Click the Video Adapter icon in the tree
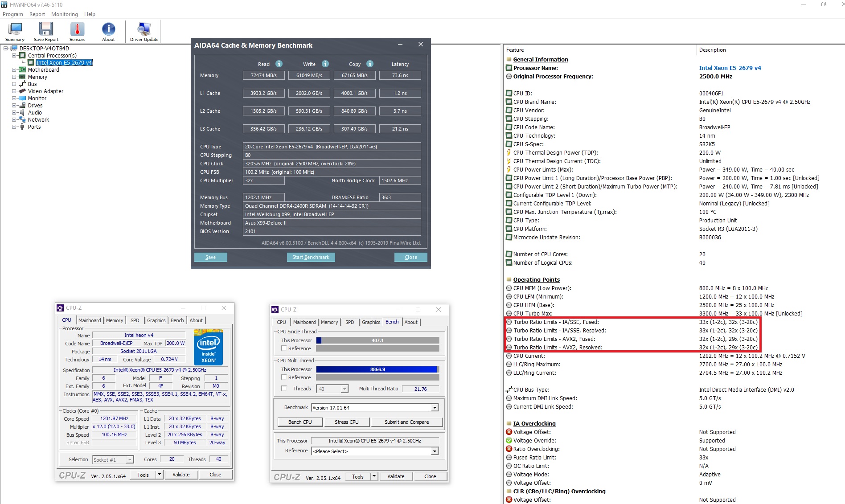This screenshot has width=845, height=504. (22, 91)
